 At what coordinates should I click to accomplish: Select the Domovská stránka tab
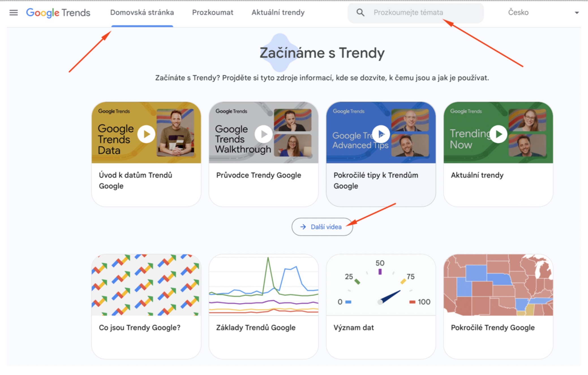(142, 12)
